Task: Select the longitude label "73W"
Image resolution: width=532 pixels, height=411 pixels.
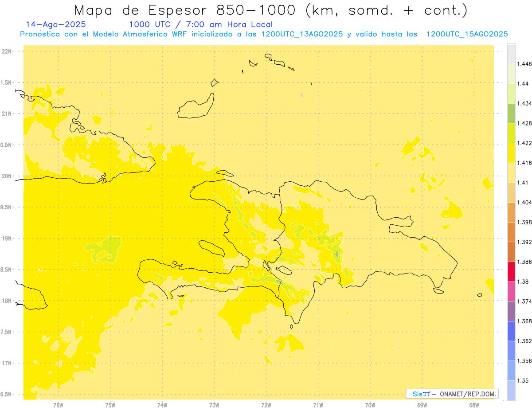Action: (214, 405)
